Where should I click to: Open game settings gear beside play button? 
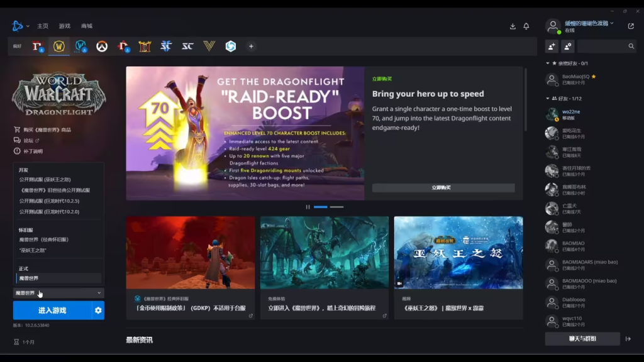coord(98,310)
